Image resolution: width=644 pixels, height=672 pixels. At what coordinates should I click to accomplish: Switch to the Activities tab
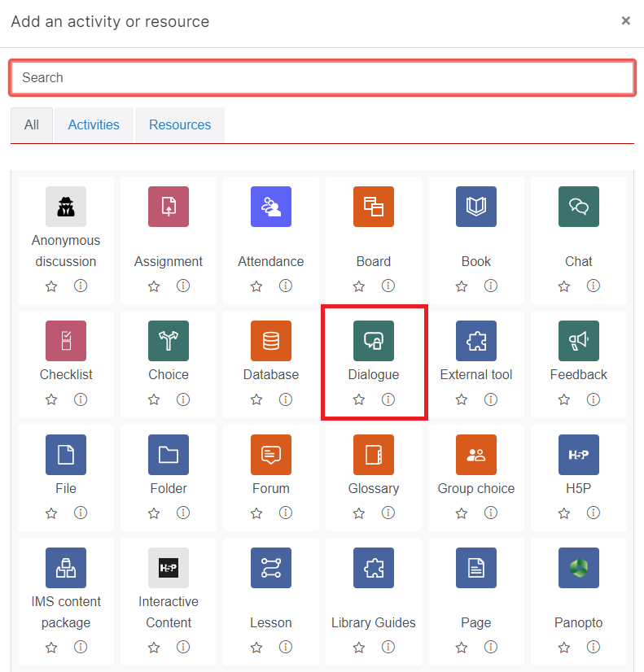94,124
